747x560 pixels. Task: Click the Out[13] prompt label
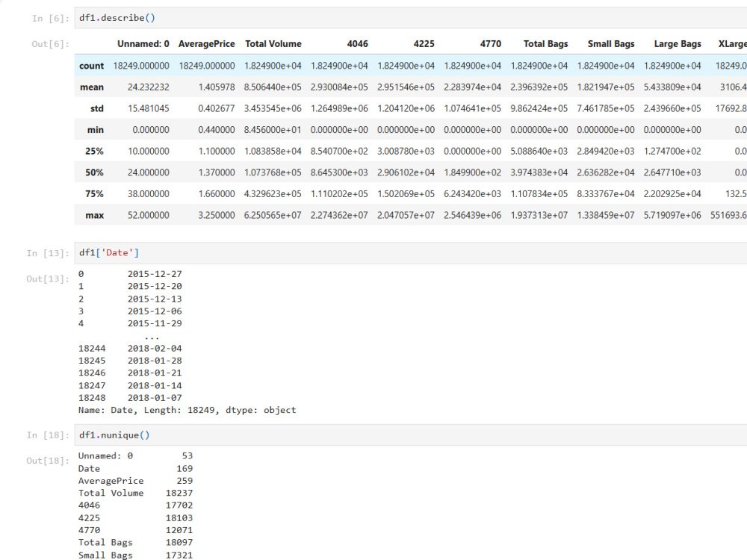tap(48, 279)
